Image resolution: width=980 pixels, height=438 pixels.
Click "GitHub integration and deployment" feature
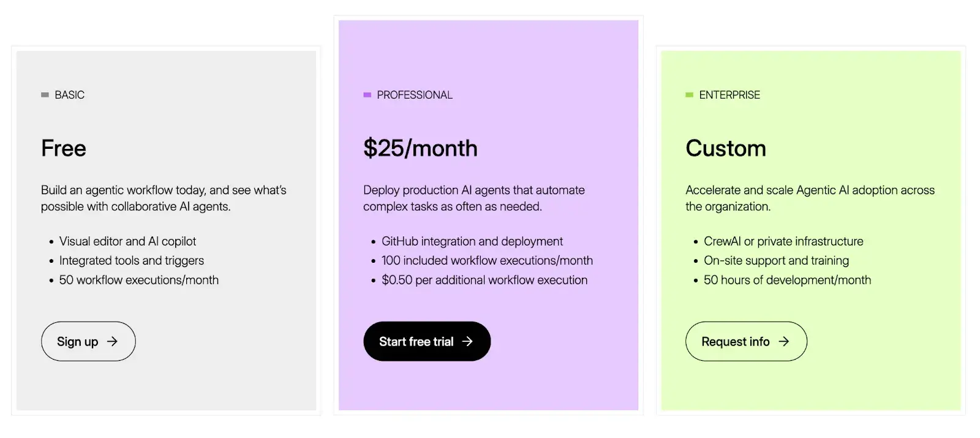pos(472,241)
